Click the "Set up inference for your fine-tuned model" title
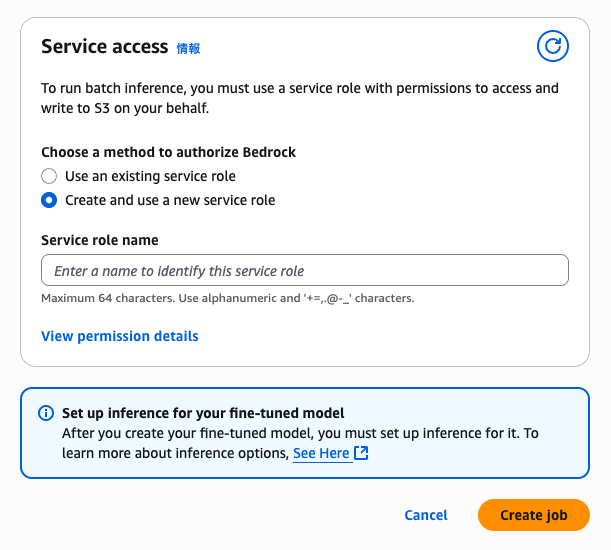The height and width of the screenshot is (550, 611). (x=203, y=413)
